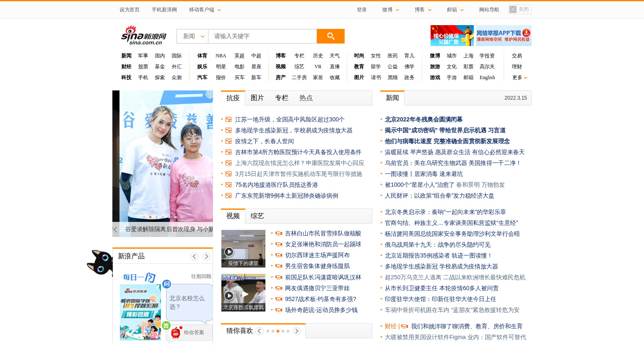The height and width of the screenshot is (345, 644).
Task: Click 往期回顾 link
Action: 201,276
